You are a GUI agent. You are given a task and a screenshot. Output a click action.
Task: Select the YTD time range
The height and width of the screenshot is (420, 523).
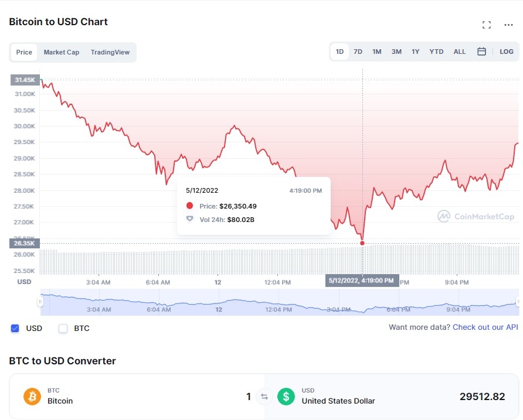(436, 52)
